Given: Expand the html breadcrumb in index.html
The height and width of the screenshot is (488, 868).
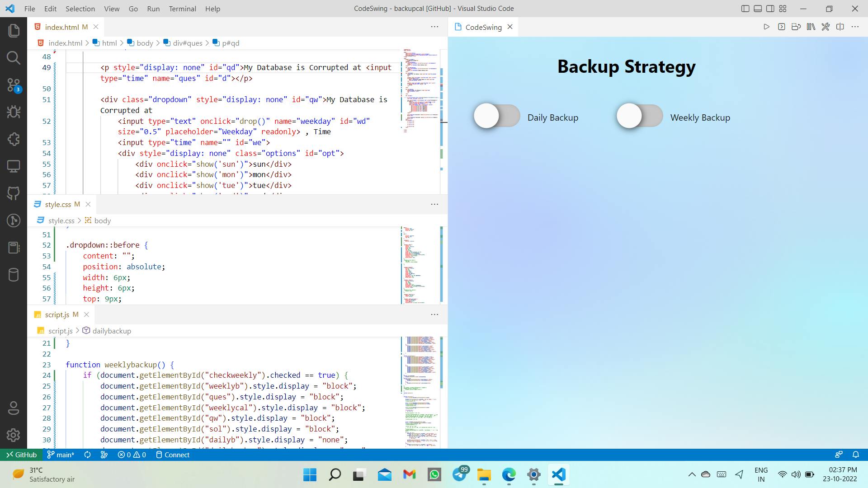Looking at the screenshot, I should (x=105, y=43).
